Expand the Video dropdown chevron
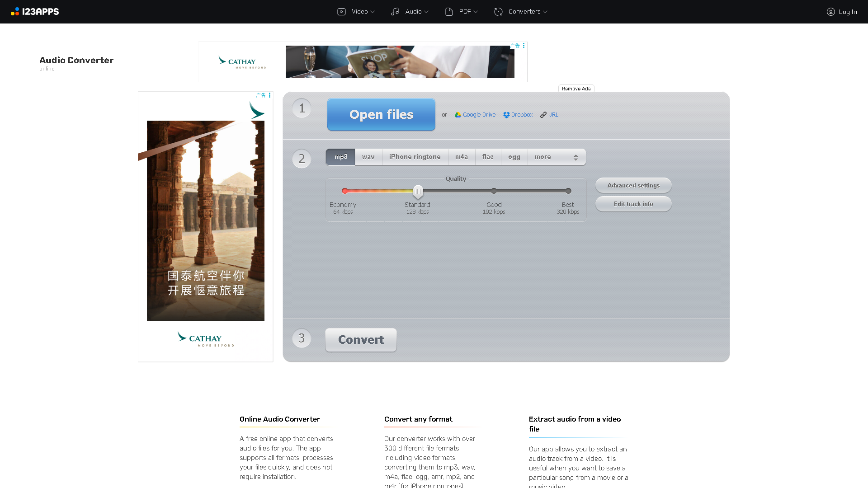Image resolution: width=868 pixels, height=488 pixels. click(372, 11)
